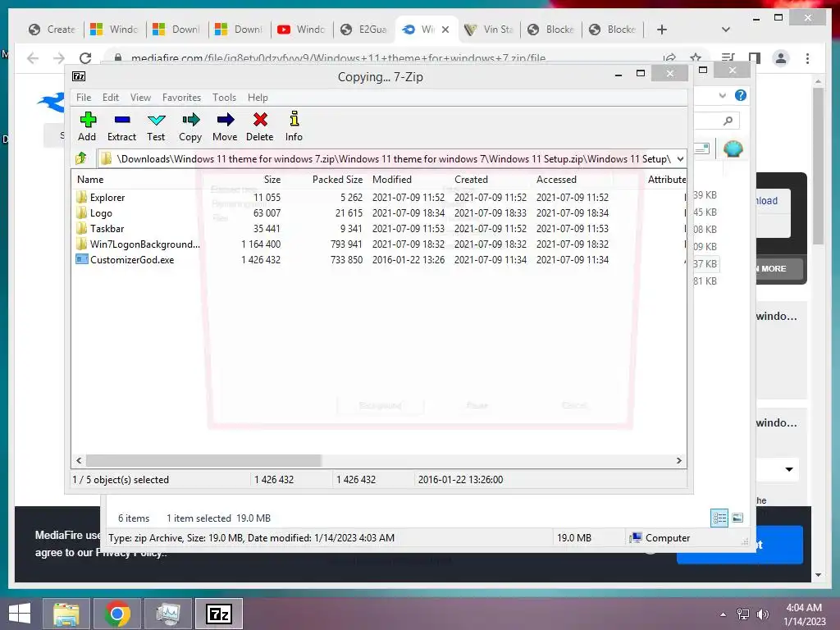Switch to the YouTube Windo tab
The width and height of the screenshot is (840, 630).
pyautogui.click(x=302, y=30)
